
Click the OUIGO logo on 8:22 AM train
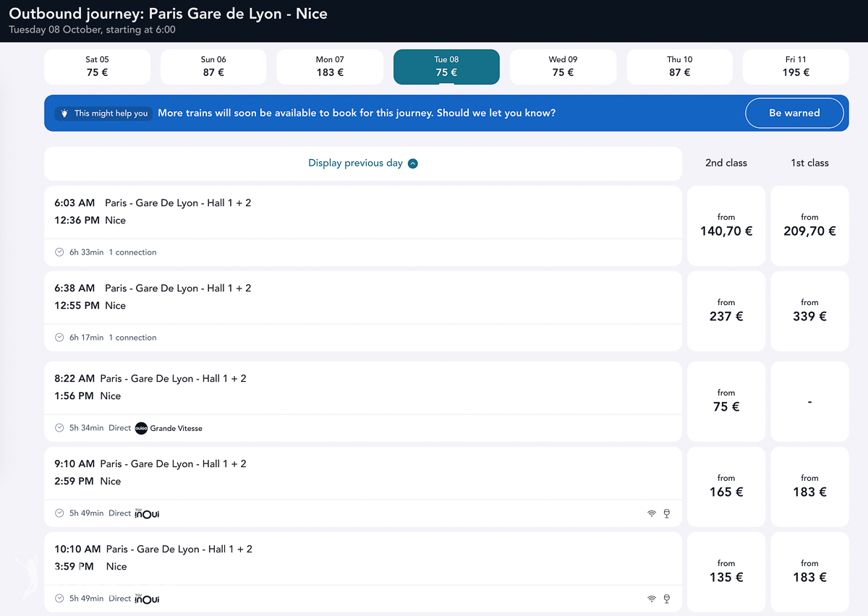tap(141, 428)
